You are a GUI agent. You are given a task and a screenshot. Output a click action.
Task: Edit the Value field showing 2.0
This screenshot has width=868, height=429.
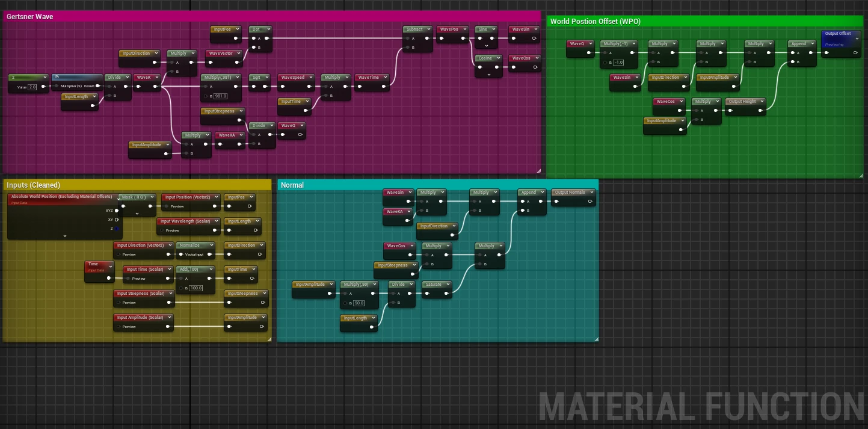tap(32, 87)
